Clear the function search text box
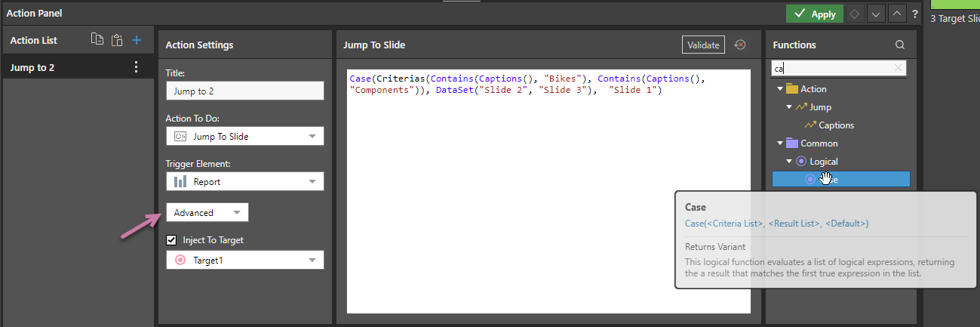This screenshot has height=327, width=980. [898, 68]
